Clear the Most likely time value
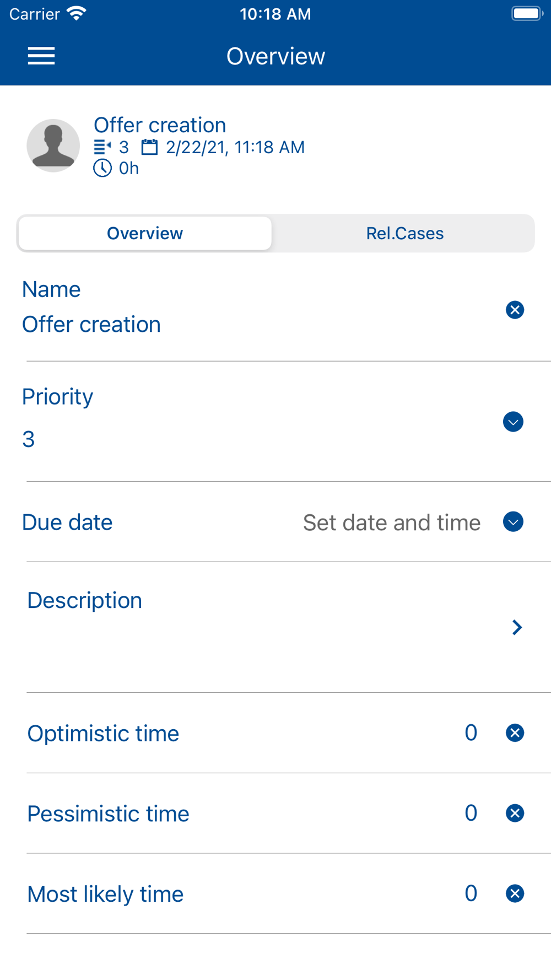Image resolution: width=551 pixels, height=980 pixels. point(515,893)
